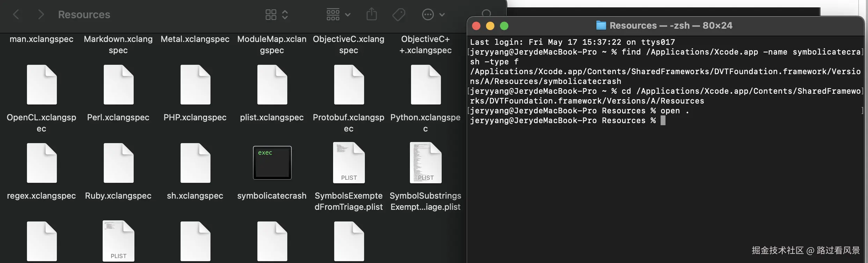Click the Terminal 'Resources — -zsh — 80×24' title

(x=671, y=26)
